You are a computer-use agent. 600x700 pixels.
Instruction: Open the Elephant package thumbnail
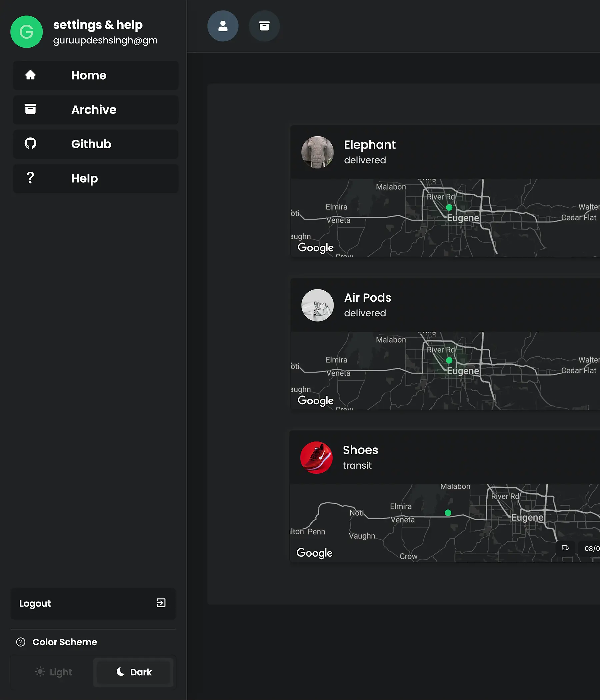[x=318, y=152]
